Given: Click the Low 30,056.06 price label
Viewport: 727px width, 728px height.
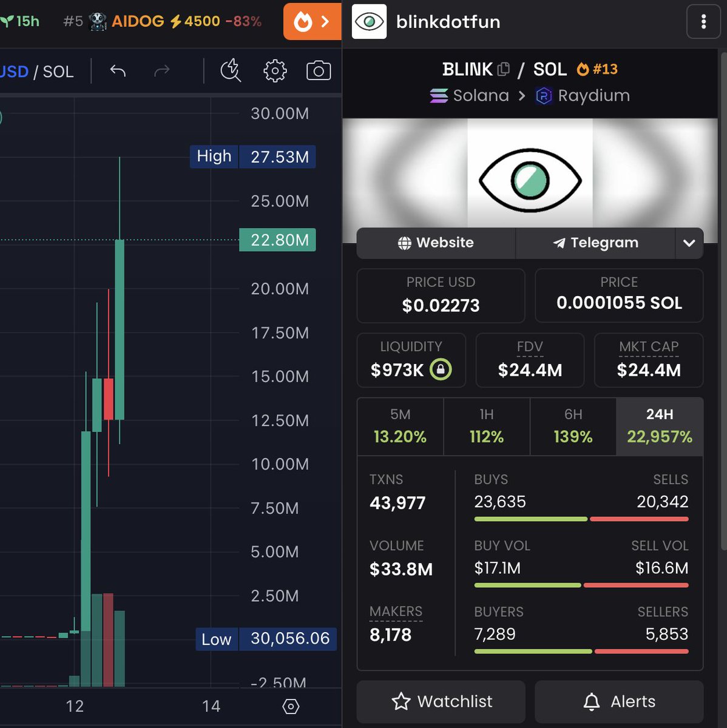Looking at the screenshot, I should click(x=266, y=639).
